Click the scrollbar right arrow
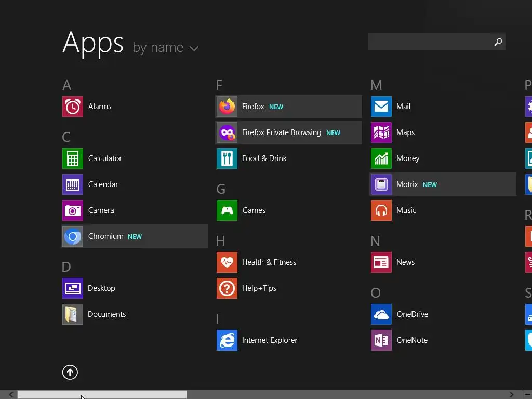Screen dimensions: 532x399 [x=511, y=395]
